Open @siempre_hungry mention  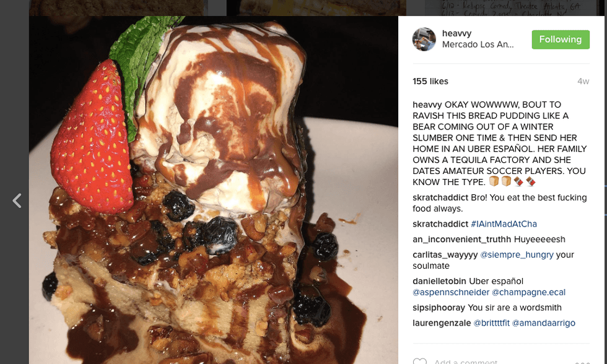tap(517, 255)
